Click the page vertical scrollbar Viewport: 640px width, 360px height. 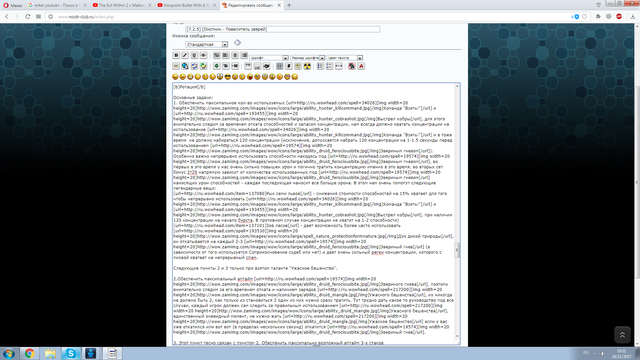click(637, 182)
